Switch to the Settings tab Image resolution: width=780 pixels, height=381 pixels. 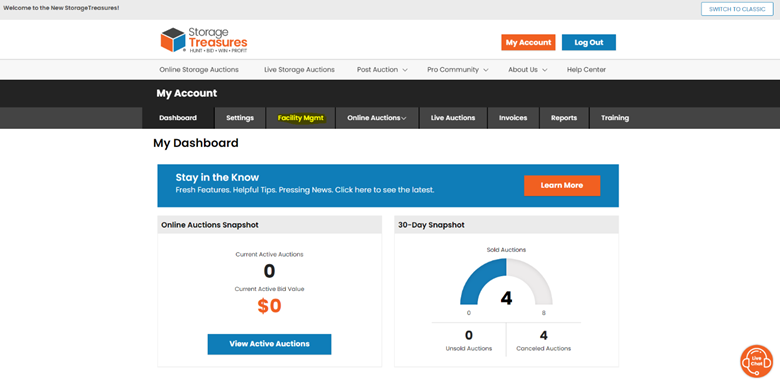point(240,118)
